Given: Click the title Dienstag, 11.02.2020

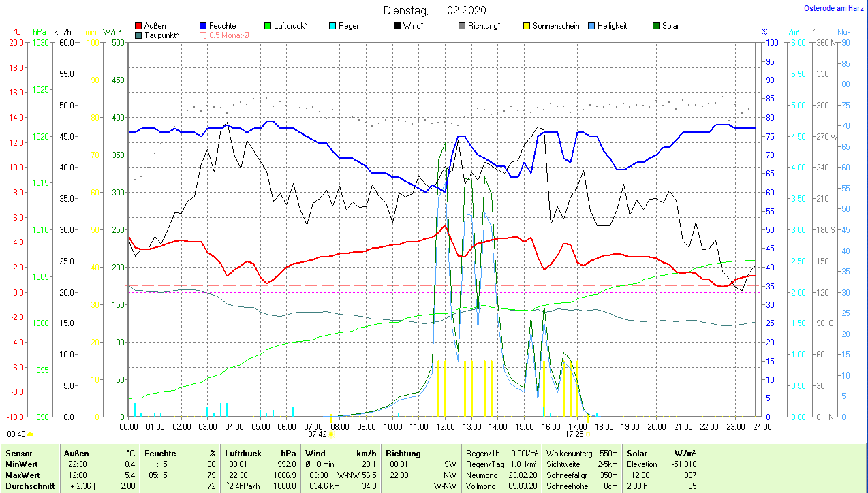Looking at the screenshot, I should click(433, 10).
